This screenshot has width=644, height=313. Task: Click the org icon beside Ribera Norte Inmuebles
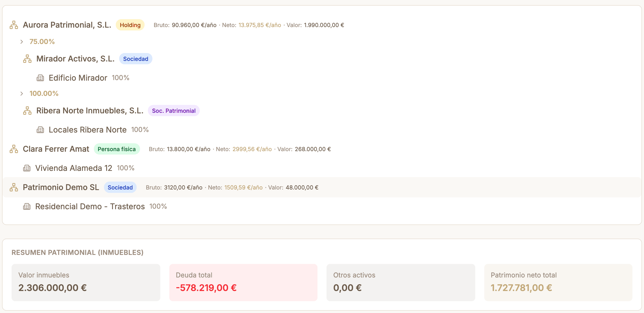tap(27, 111)
